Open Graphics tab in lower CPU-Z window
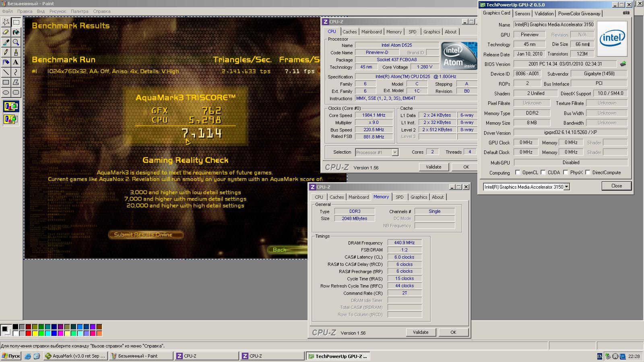The image size is (644, 362). pyautogui.click(x=419, y=197)
